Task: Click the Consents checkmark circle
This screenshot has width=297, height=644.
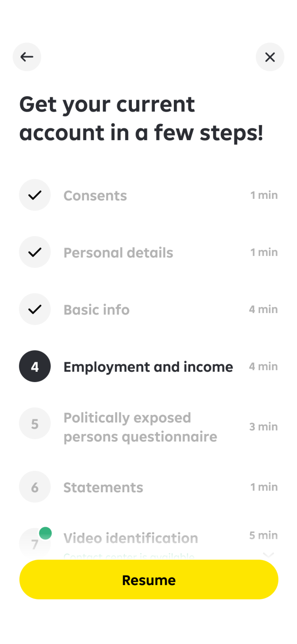Action: coord(35,195)
